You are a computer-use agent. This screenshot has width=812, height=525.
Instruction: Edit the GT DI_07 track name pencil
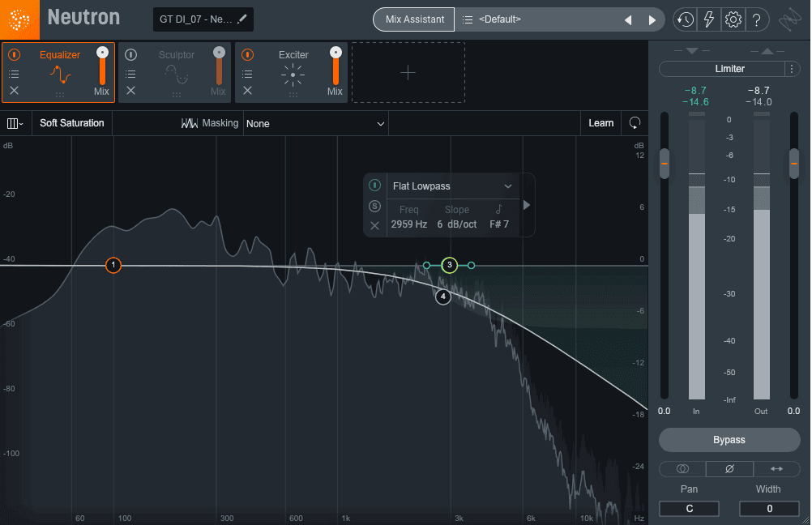click(x=241, y=19)
